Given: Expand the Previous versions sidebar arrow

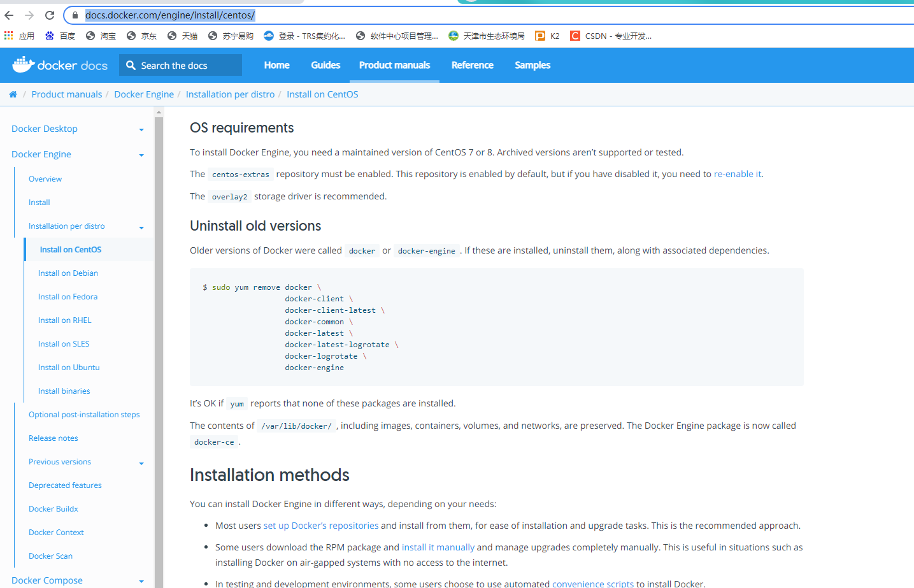Looking at the screenshot, I should 141,463.
